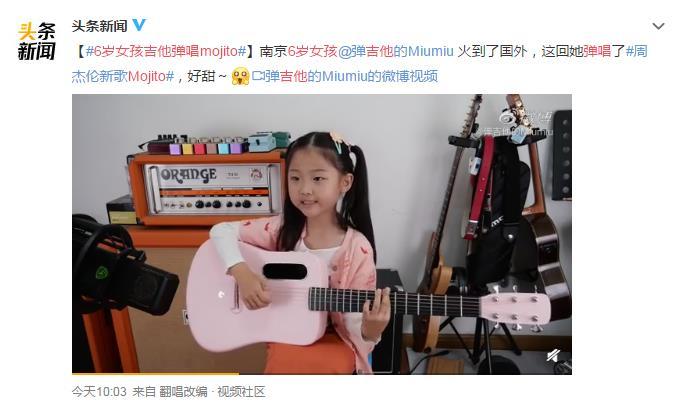Play the girl with pink guitar video
This screenshot has width=681, height=414.
pos(322,233)
